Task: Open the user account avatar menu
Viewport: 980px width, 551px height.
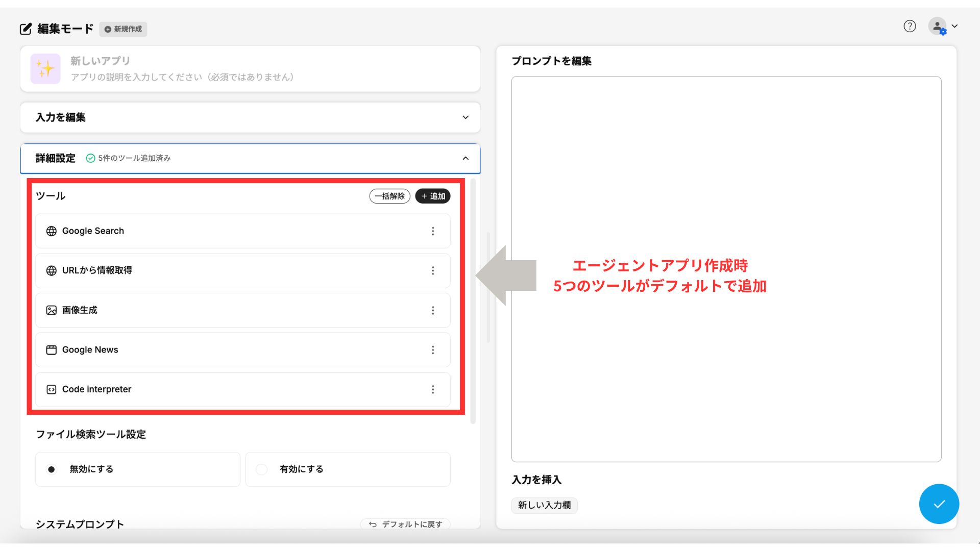Action: click(x=938, y=27)
